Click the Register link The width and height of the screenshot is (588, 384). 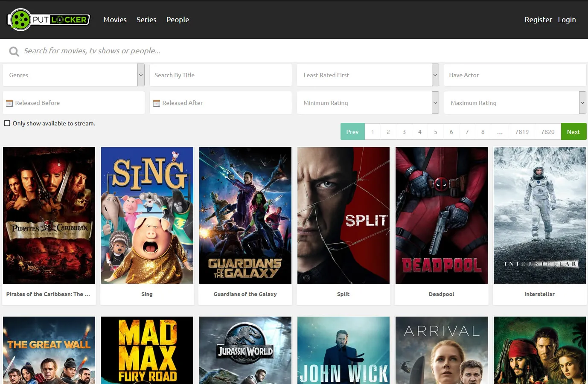coord(538,20)
